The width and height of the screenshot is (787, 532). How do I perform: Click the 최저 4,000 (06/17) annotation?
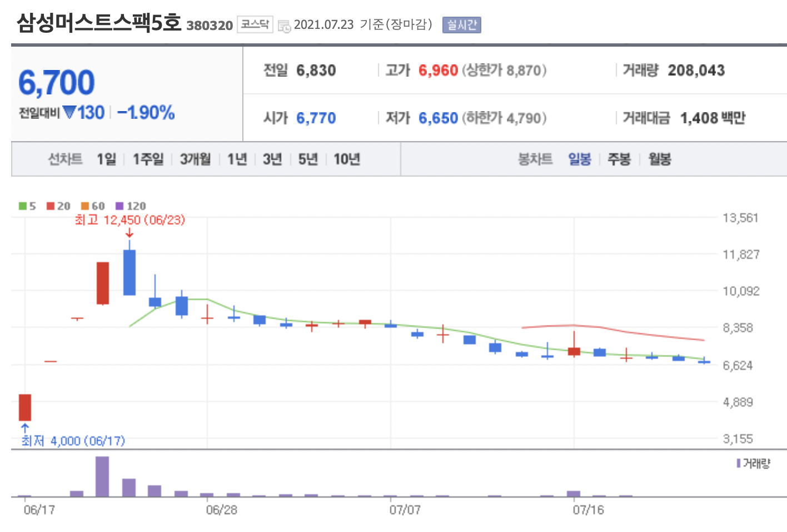click(x=73, y=441)
